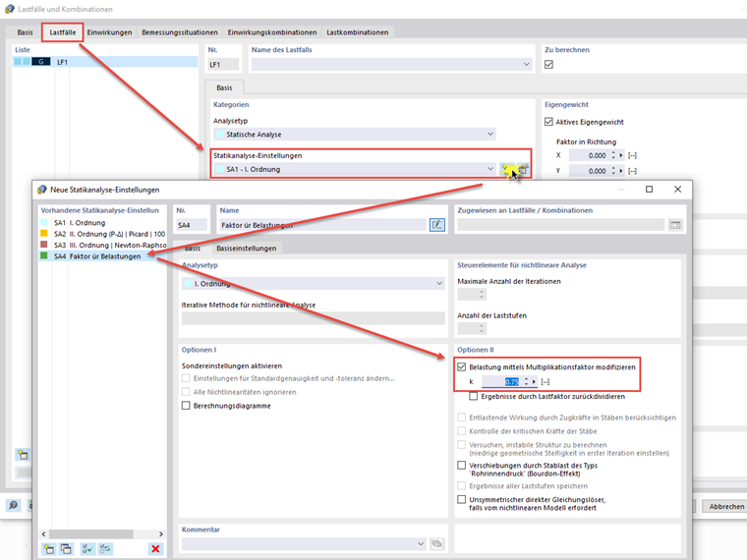The image size is (747, 560).
Task: Click red-brown color swatch of SA3 entry
Action: click(44, 245)
